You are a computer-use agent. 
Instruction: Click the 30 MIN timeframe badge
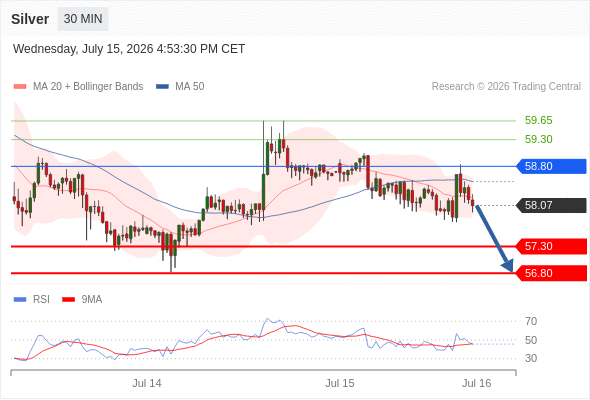click(x=83, y=19)
